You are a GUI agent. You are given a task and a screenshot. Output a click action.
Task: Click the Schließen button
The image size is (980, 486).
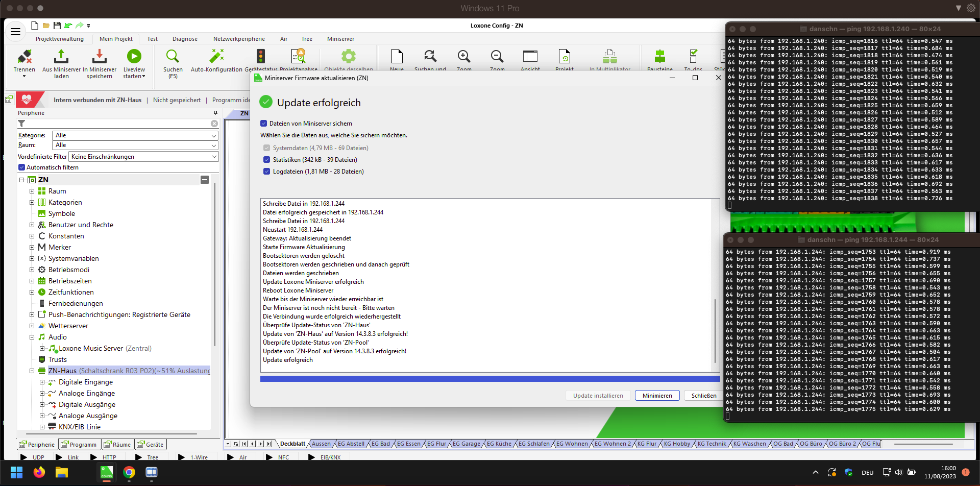[704, 396]
